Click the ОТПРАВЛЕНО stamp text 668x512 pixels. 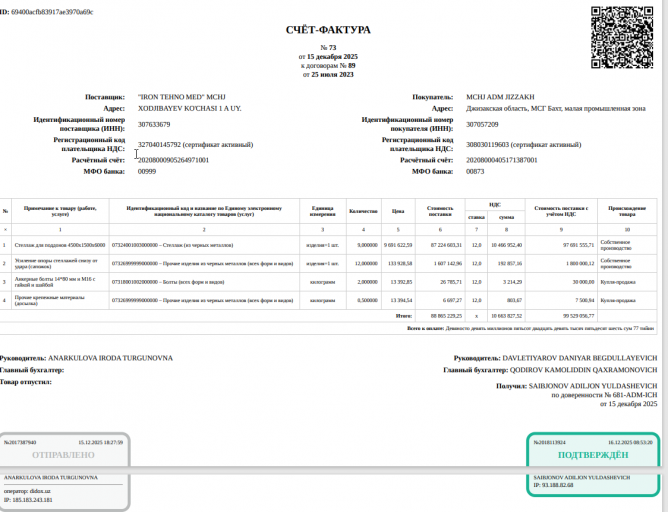63,455
